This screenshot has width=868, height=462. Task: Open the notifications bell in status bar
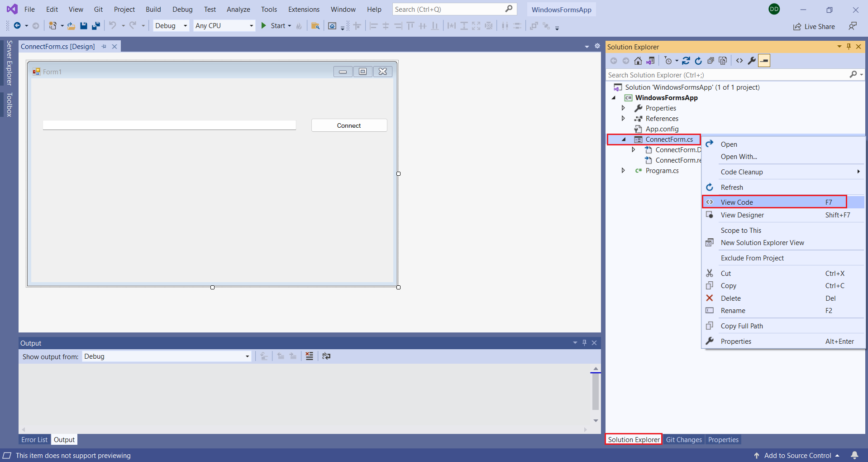point(854,455)
